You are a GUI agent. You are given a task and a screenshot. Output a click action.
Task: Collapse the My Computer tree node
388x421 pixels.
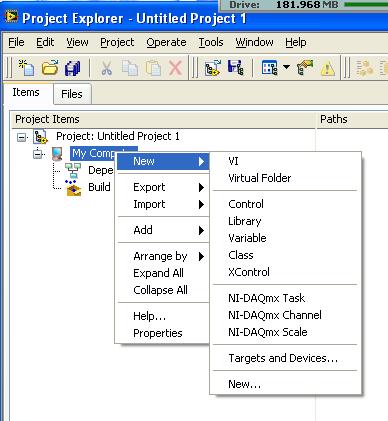click(38, 154)
